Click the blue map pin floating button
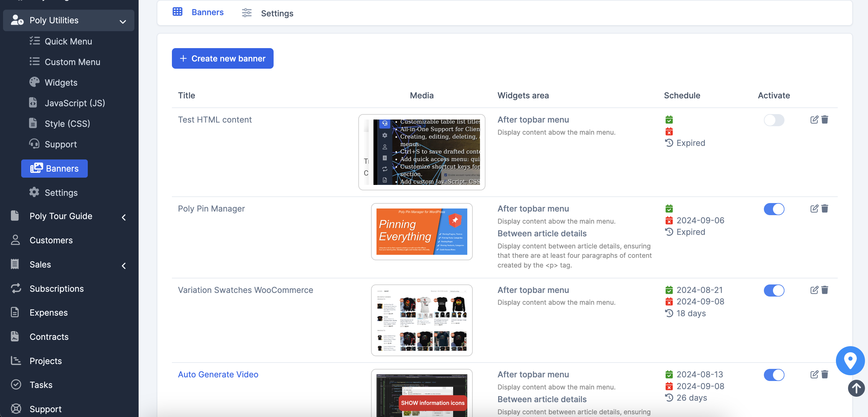This screenshot has width=868, height=417. pos(850,360)
